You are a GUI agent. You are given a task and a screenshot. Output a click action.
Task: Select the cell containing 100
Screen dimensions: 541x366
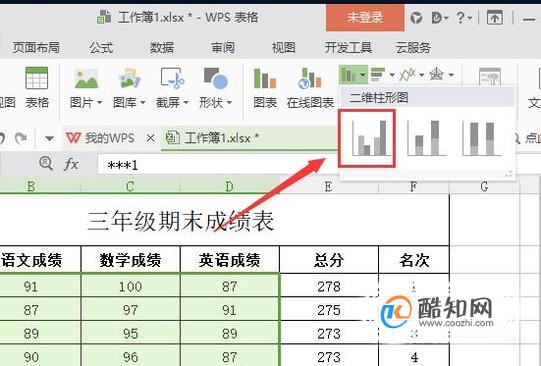click(x=130, y=286)
